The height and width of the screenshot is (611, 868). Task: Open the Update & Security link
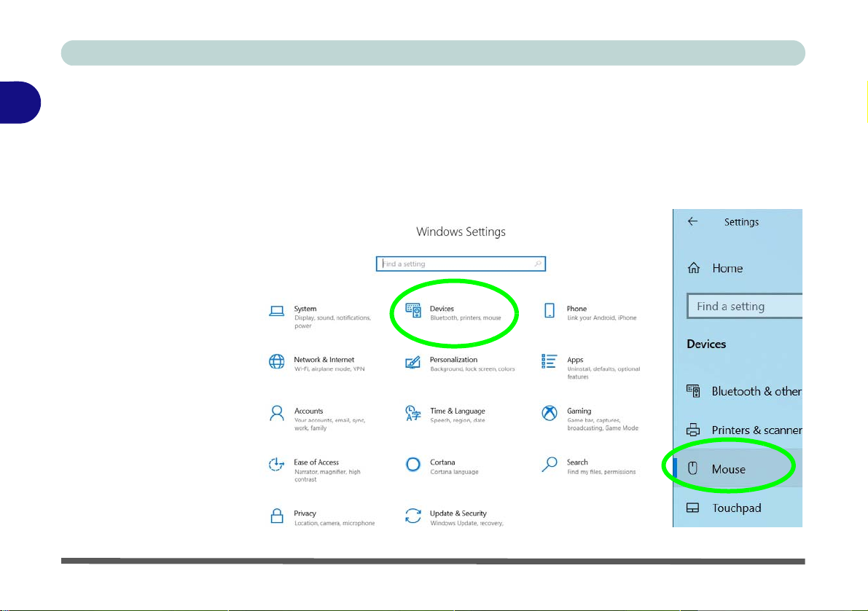click(x=458, y=513)
